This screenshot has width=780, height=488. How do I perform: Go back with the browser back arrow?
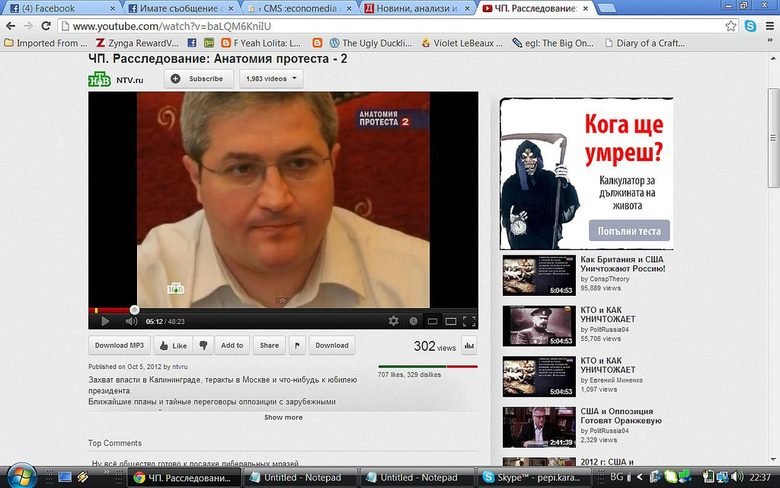11,26
